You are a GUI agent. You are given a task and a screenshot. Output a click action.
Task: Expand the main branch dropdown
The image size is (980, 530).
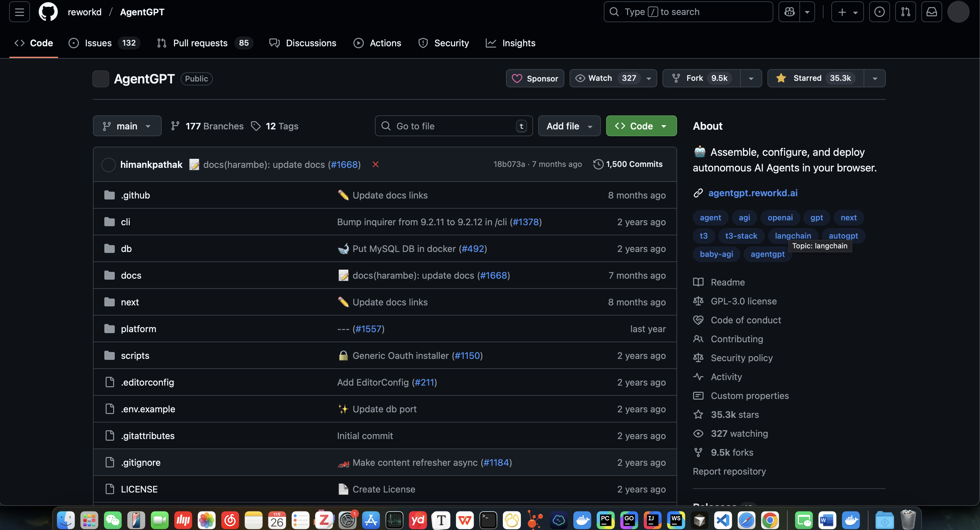coord(127,126)
